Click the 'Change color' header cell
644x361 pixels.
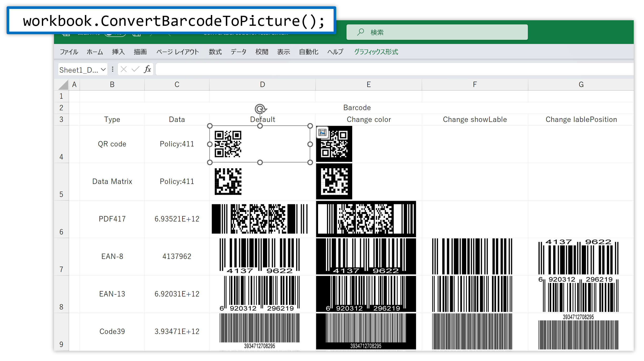369,119
